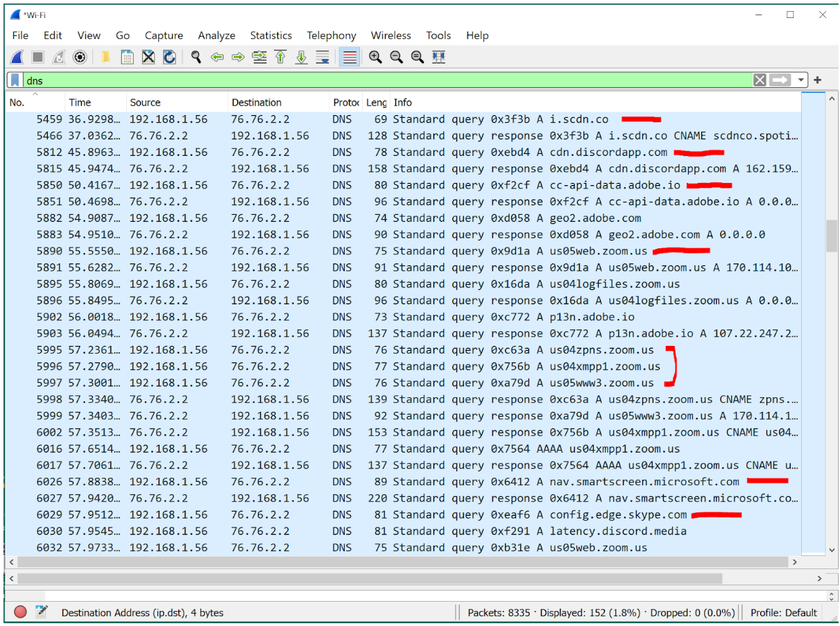Zoom in the packet text
The image size is (840, 626).
tap(375, 58)
